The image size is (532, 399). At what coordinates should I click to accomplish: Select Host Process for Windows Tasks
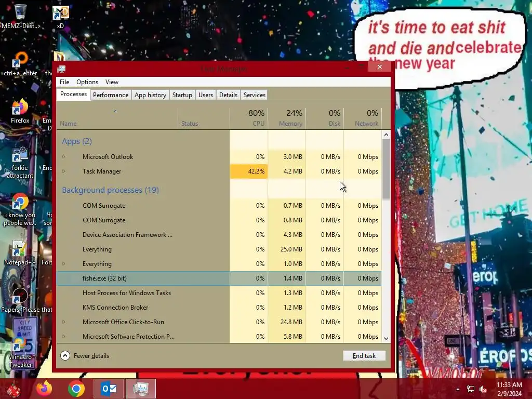[219, 293]
